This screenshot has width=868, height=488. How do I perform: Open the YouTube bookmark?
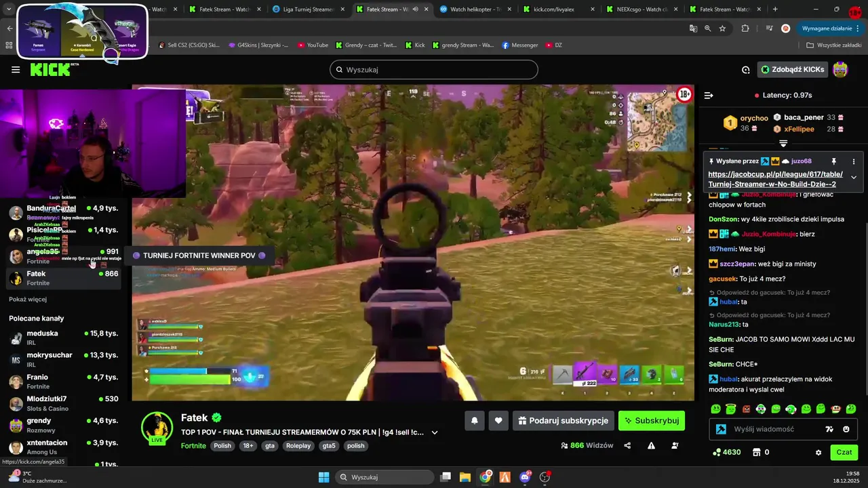tap(313, 45)
